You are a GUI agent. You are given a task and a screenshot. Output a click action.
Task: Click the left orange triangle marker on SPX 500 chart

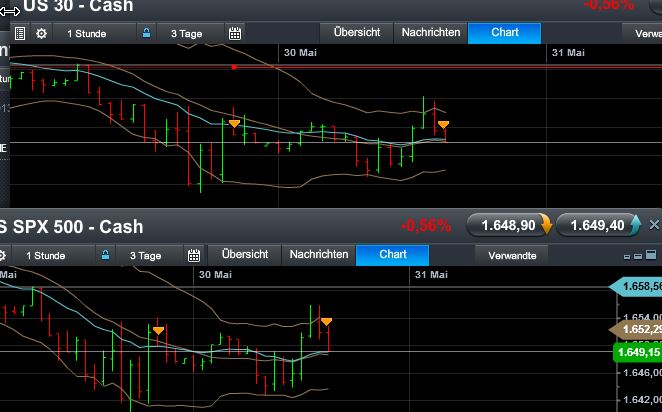click(158, 331)
